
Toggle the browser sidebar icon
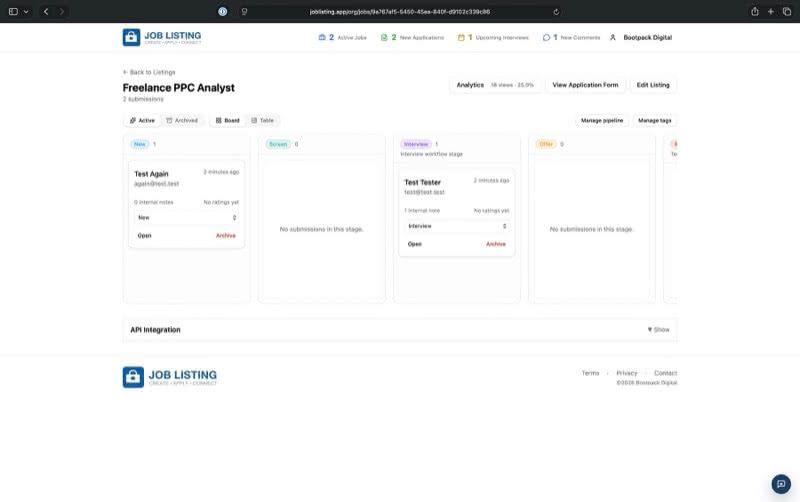coord(14,11)
